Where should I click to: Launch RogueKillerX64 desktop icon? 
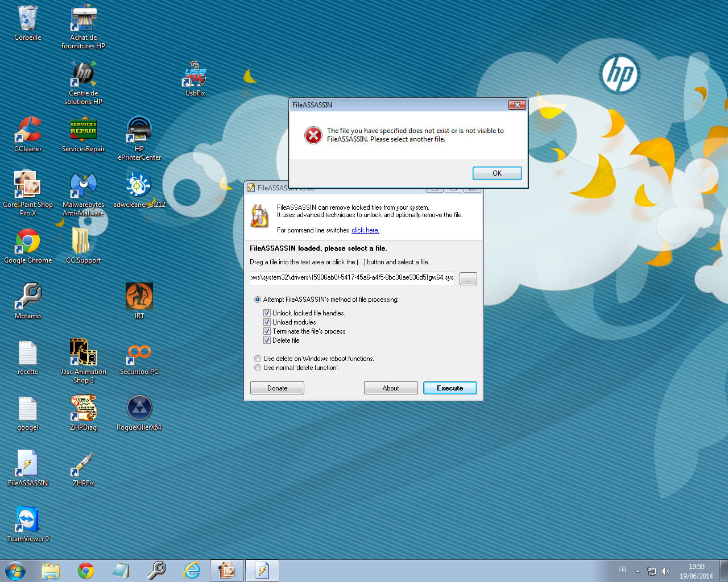139,413
